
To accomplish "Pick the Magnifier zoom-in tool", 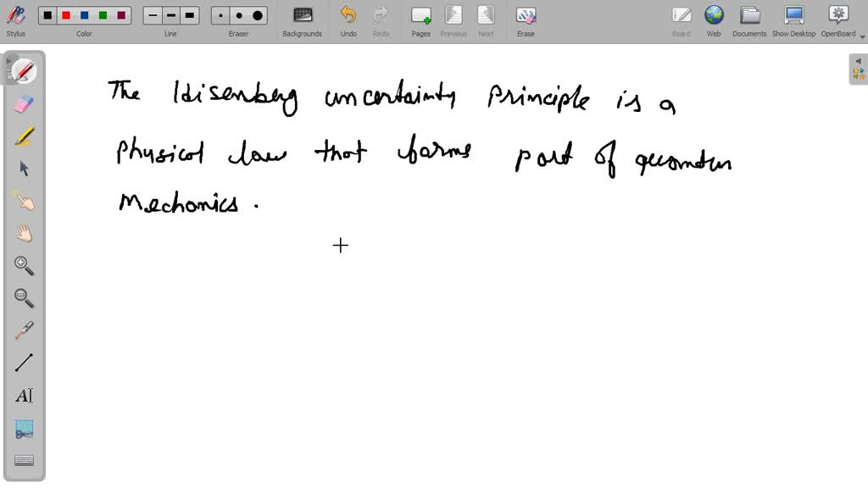I will [24, 265].
